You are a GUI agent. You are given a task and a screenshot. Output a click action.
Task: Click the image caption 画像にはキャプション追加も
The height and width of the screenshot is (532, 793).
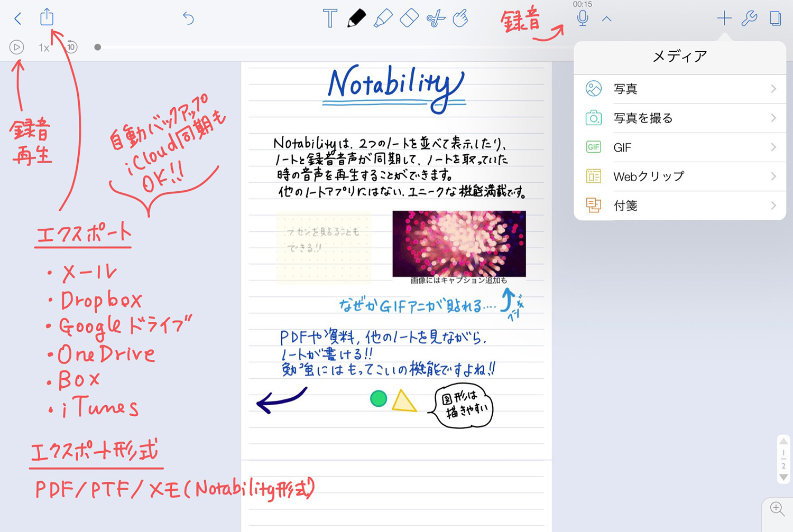[x=459, y=281]
